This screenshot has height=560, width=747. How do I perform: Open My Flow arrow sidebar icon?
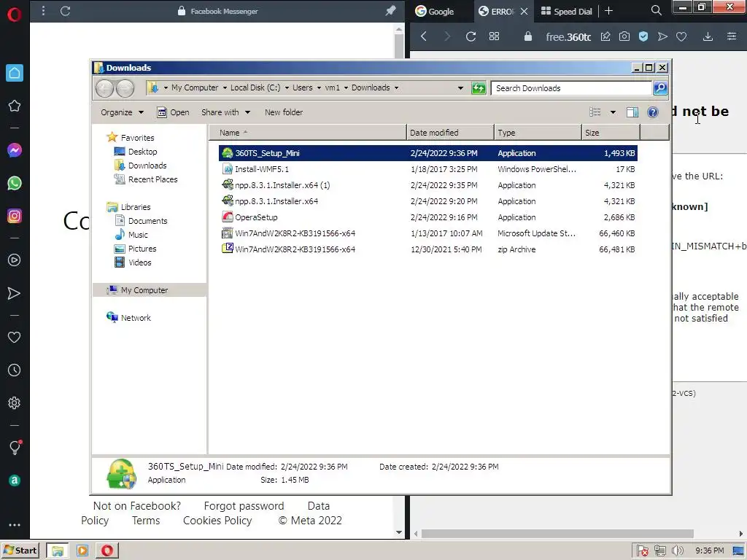15,293
